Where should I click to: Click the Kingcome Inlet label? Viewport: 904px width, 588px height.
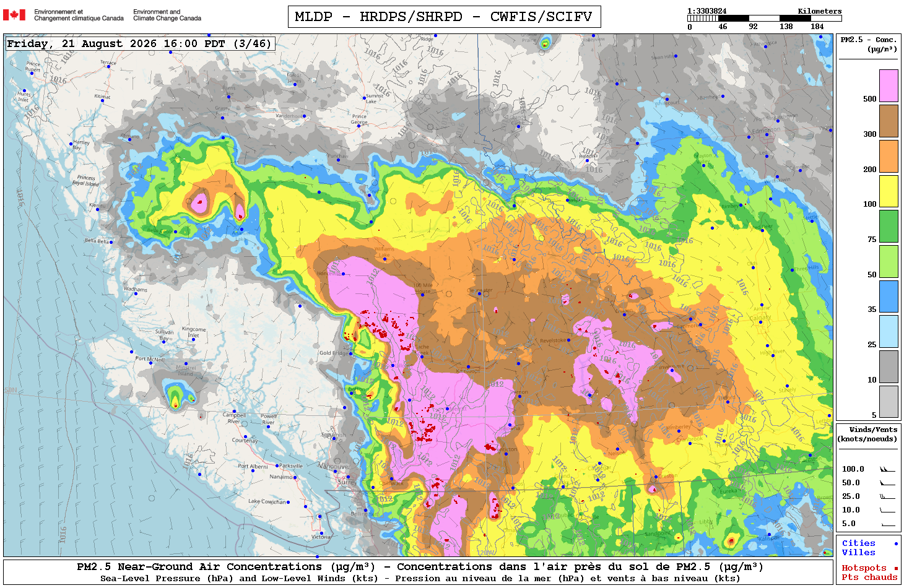(194, 332)
